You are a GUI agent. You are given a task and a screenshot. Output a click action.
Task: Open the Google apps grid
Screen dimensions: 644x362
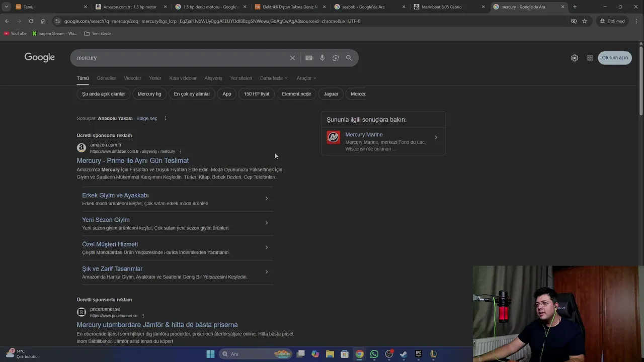click(590, 58)
